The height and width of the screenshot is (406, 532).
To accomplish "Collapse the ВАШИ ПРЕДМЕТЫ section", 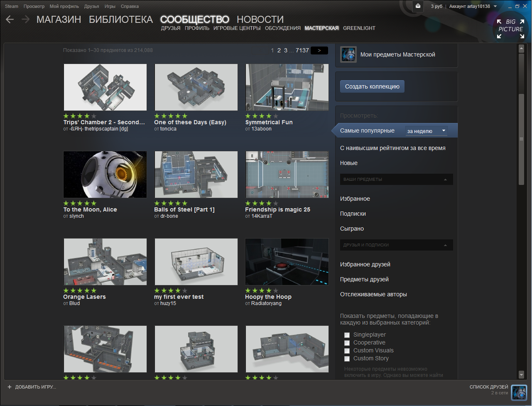I will [x=397, y=180].
